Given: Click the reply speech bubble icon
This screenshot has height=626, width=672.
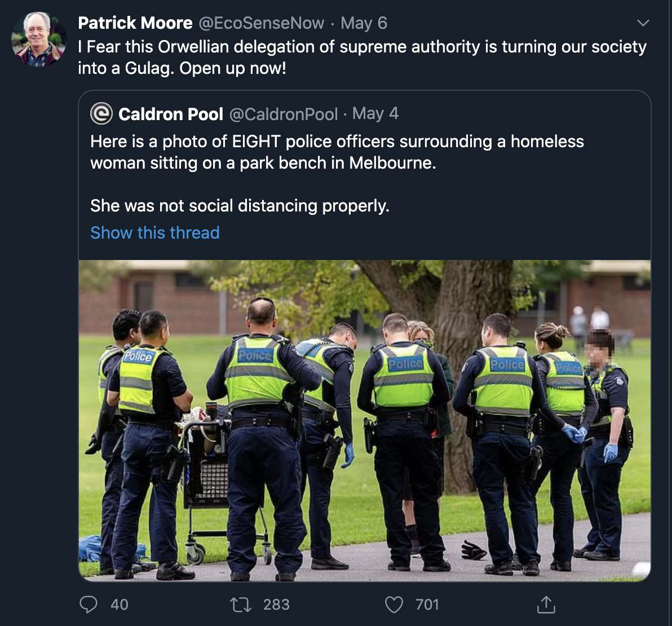Looking at the screenshot, I should 89,605.
